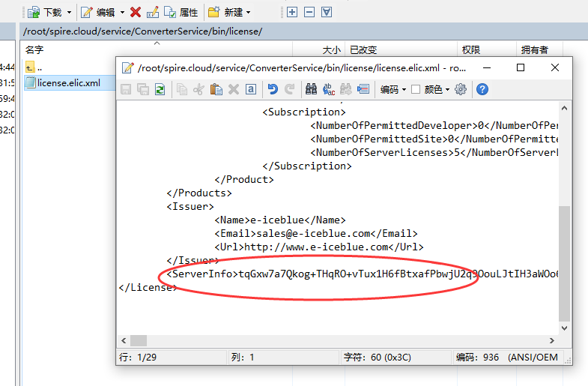Image resolution: width=588 pixels, height=386 pixels.
Task: Open 属性 properties in the main toolbar
Action: point(181,13)
